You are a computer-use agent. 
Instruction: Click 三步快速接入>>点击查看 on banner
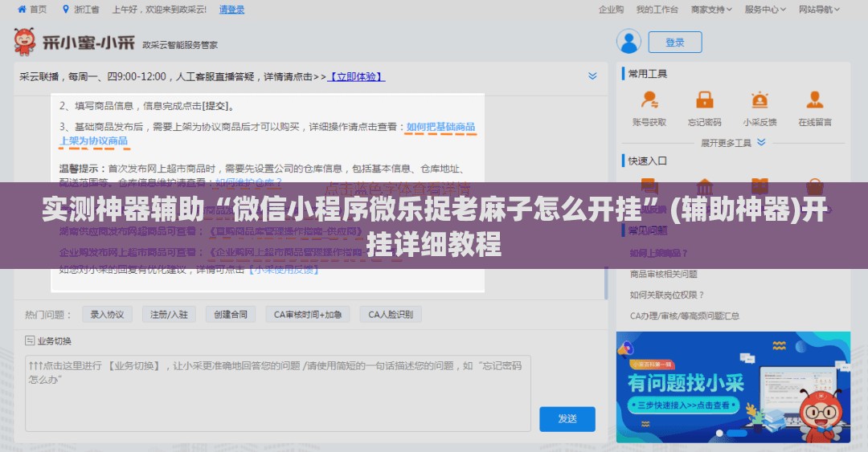[684, 405]
